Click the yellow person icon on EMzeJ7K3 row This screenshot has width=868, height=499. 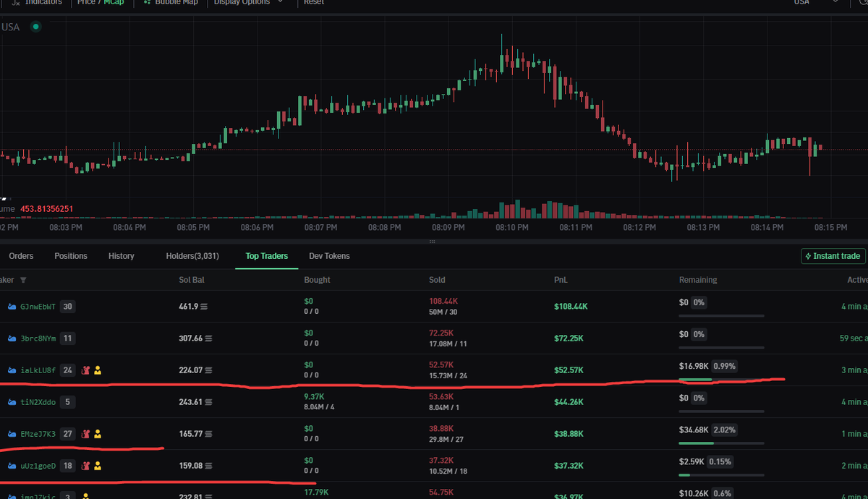click(x=98, y=434)
